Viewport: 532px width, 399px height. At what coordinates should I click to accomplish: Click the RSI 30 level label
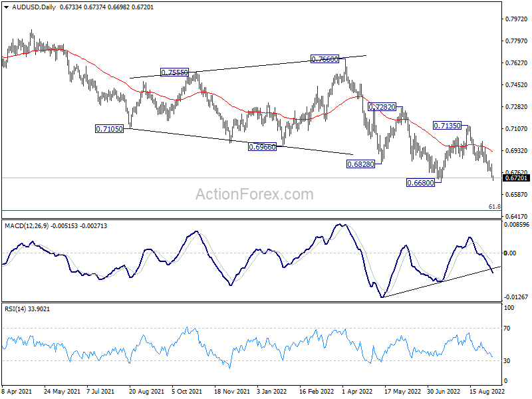(507, 361)
